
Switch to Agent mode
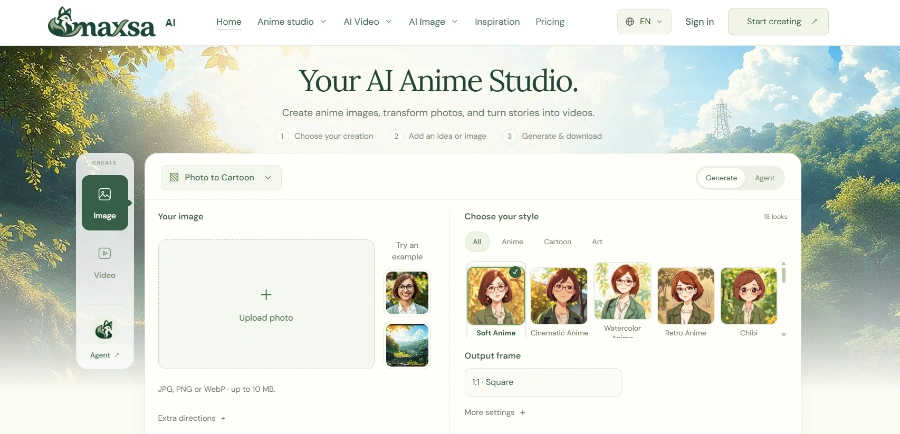point(765,178)
